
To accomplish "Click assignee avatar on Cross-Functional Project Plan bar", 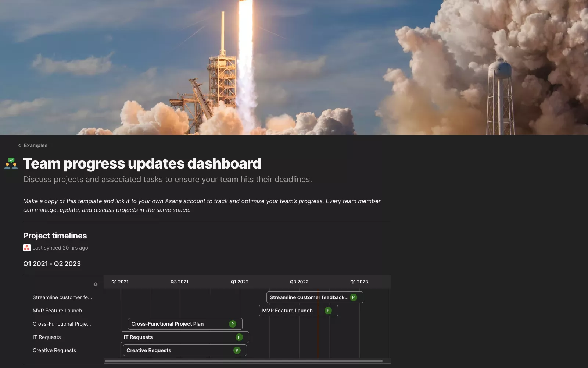I will (232, 324).
